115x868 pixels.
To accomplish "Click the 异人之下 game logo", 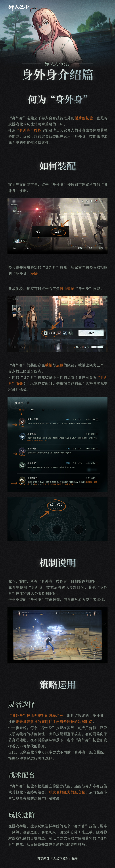I will [x=19, y=6].
